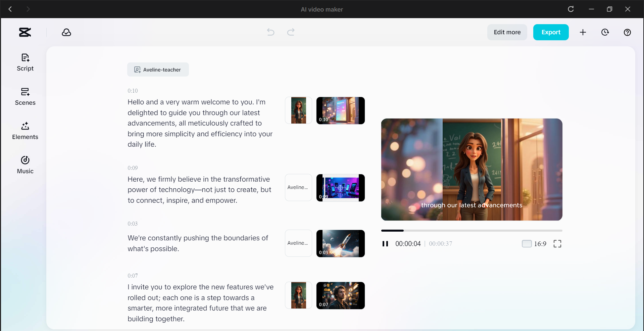Screen dimensions: 644x331
Task: Click the playback progress bar
Action: tap(471, 231)
